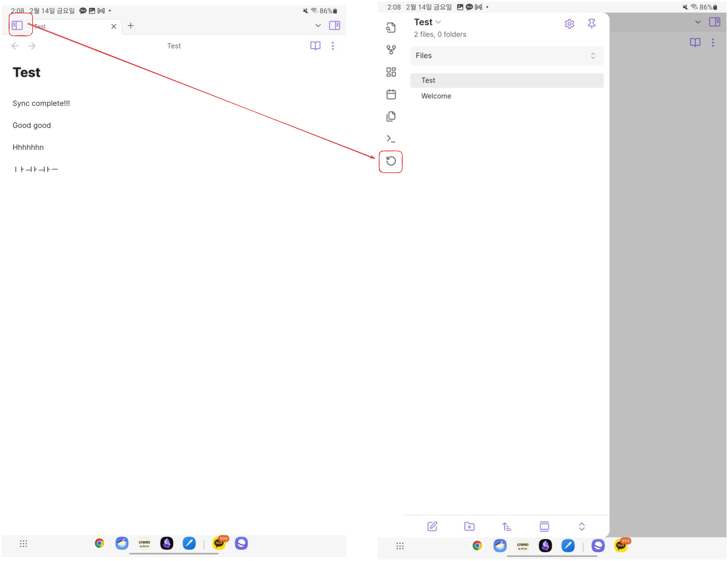Open settings gear in sidebar
The width and height of the screenshot is (728, 561).
coord(569,24)
